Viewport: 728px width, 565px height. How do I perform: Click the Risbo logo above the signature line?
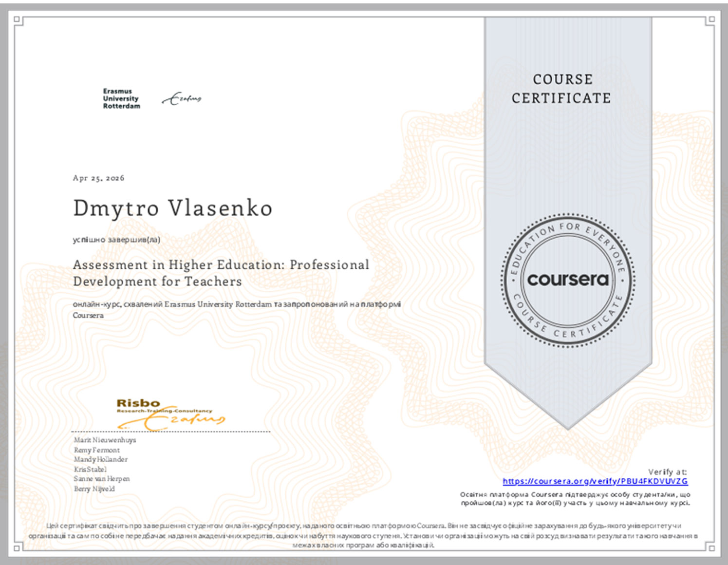click(138, 403)
